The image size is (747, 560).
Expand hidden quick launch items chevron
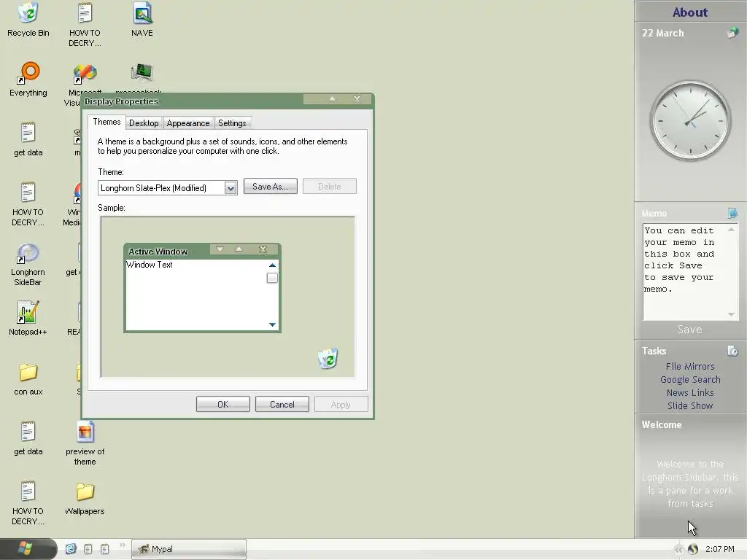[123, 545]
